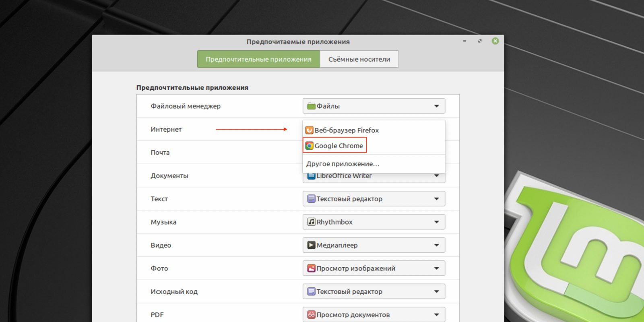
Task: Open the Медиаплеер video dropdown
Action: click(374, 245)
